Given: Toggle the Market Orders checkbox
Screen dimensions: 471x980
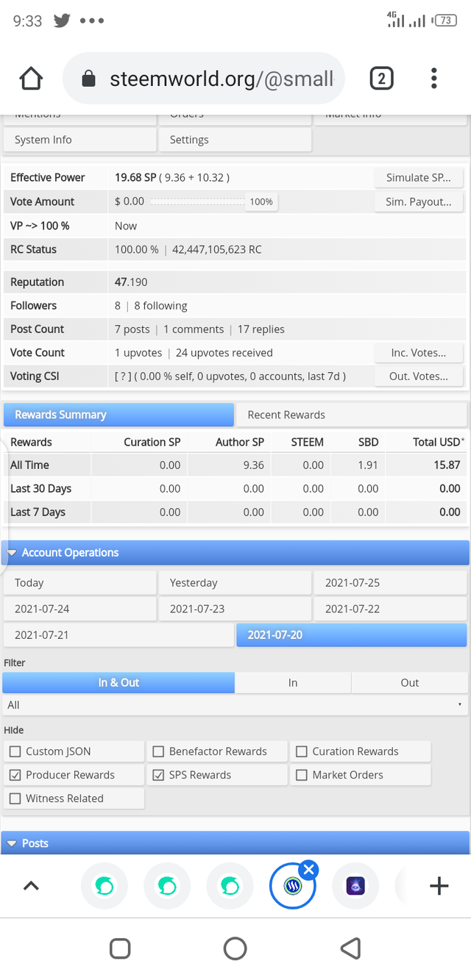Looking at the screenshot, I should point(301,775).
